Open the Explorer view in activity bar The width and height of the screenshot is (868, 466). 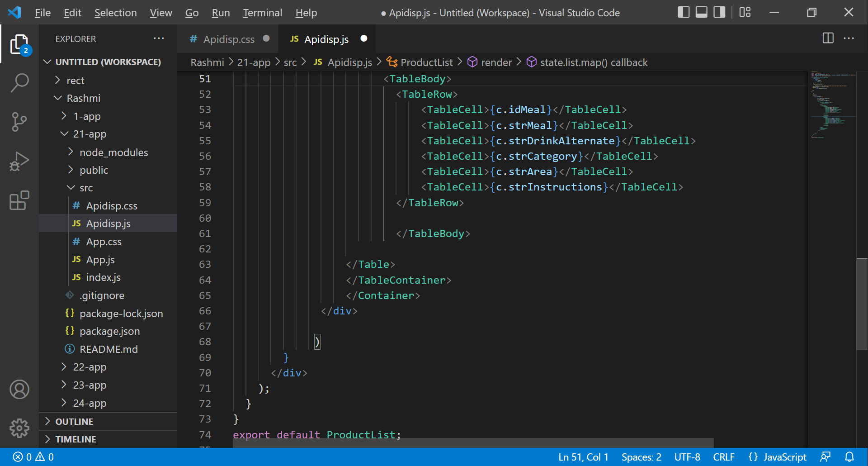tap(19, 44)
